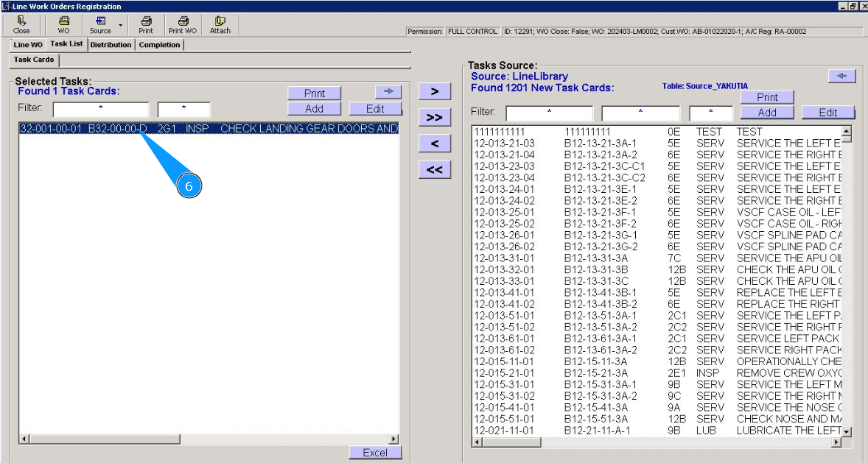Switch to the Line WO tab
The image size is (868, 463).
click(x=28, y=45)
